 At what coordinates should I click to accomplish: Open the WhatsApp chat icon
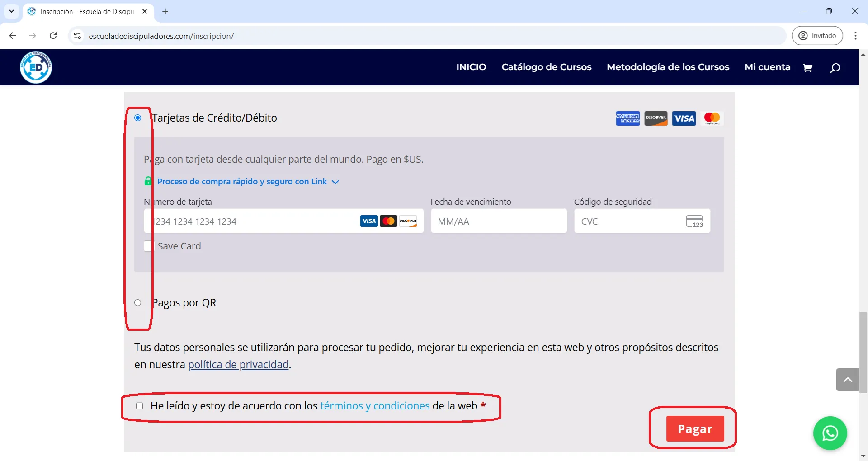pos(830,433)
